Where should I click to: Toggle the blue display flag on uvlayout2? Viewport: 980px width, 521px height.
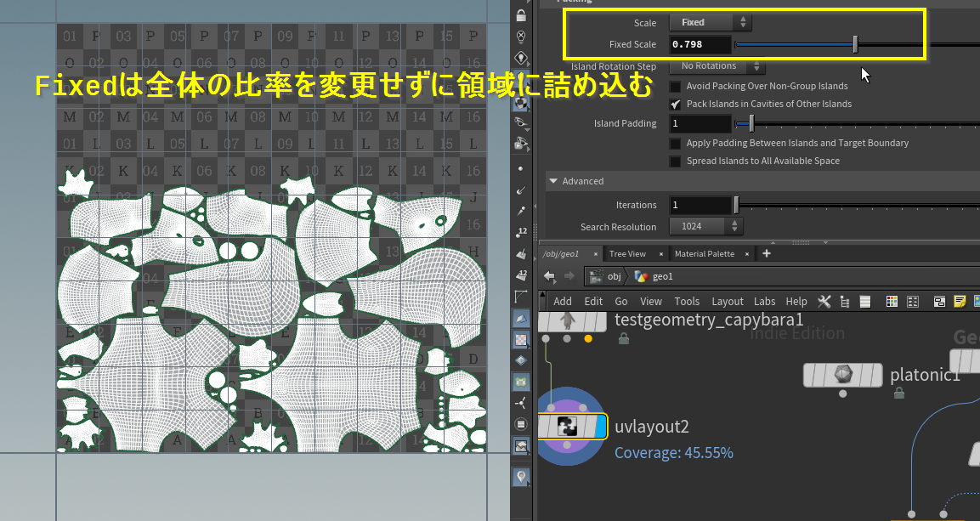click(600, 427)
